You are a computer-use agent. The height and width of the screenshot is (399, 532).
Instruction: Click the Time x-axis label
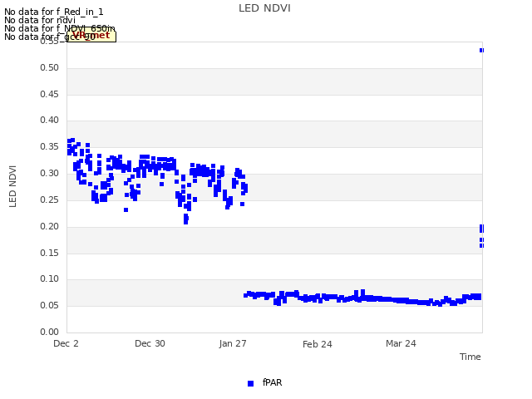470,357
